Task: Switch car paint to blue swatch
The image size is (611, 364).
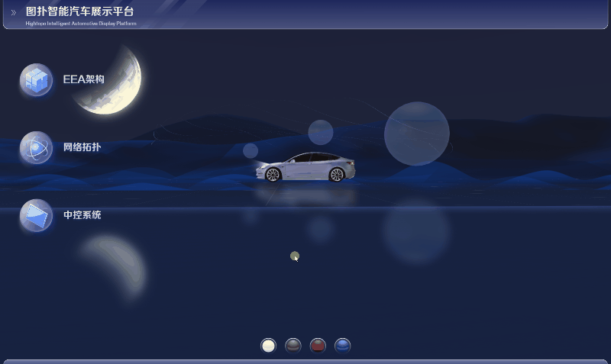Action: (x=343, y=346)
